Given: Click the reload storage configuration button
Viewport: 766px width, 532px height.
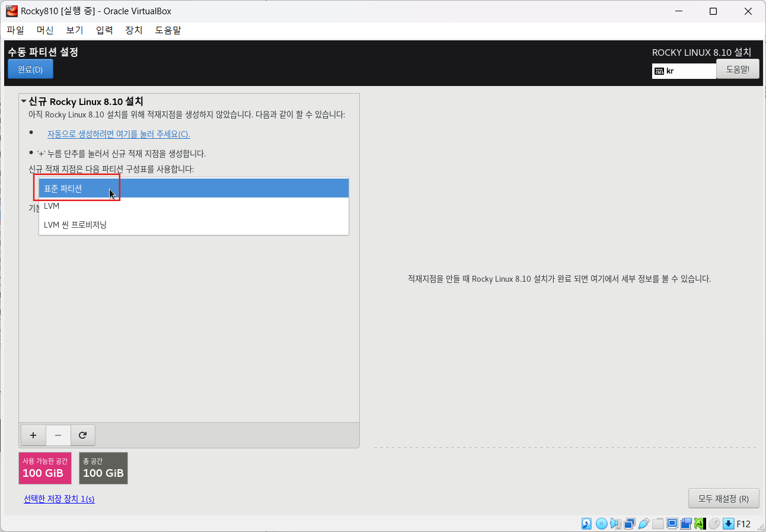Looking at the screenshot, I should [83, 435].
